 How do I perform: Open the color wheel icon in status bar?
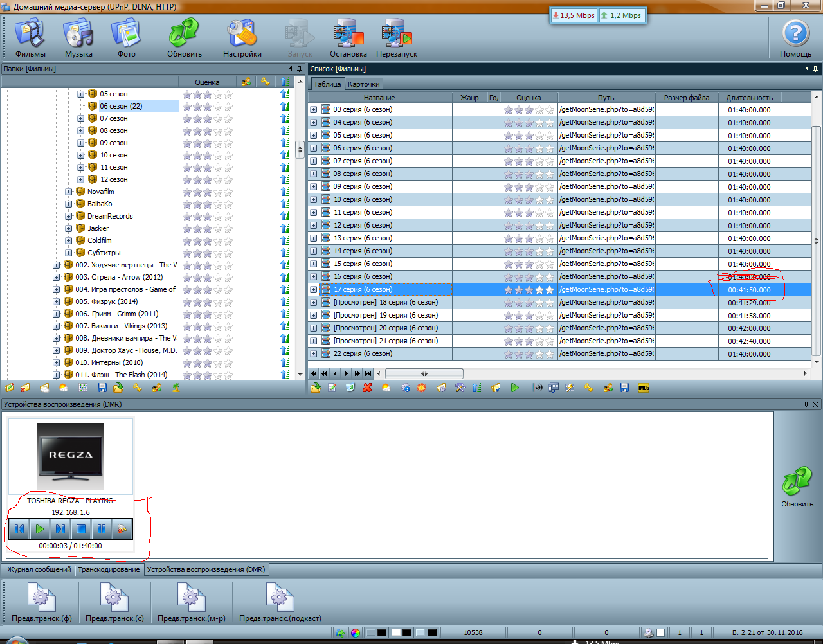[x=356, y=632]
